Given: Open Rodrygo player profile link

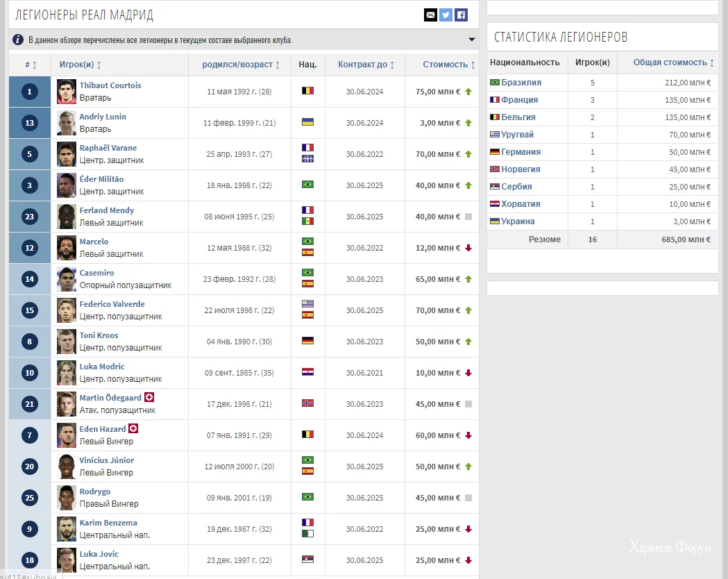Looking at the screenshot, I should pos(94,492).
